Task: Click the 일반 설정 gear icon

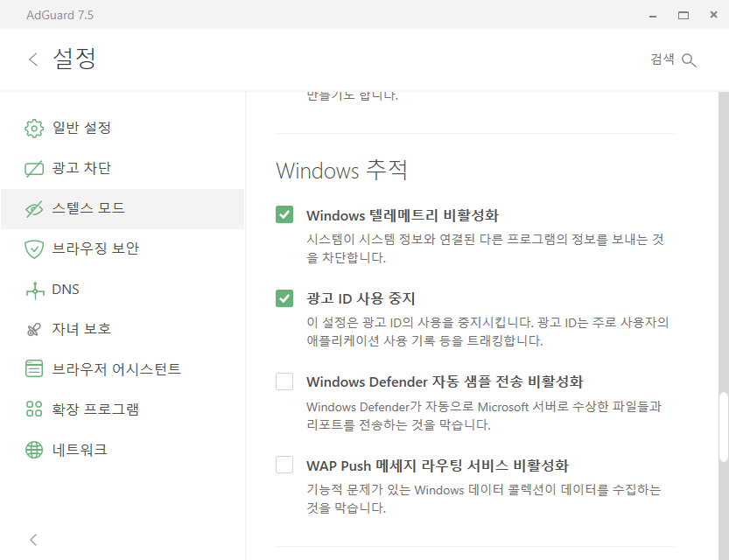Action: pos(34,129)
